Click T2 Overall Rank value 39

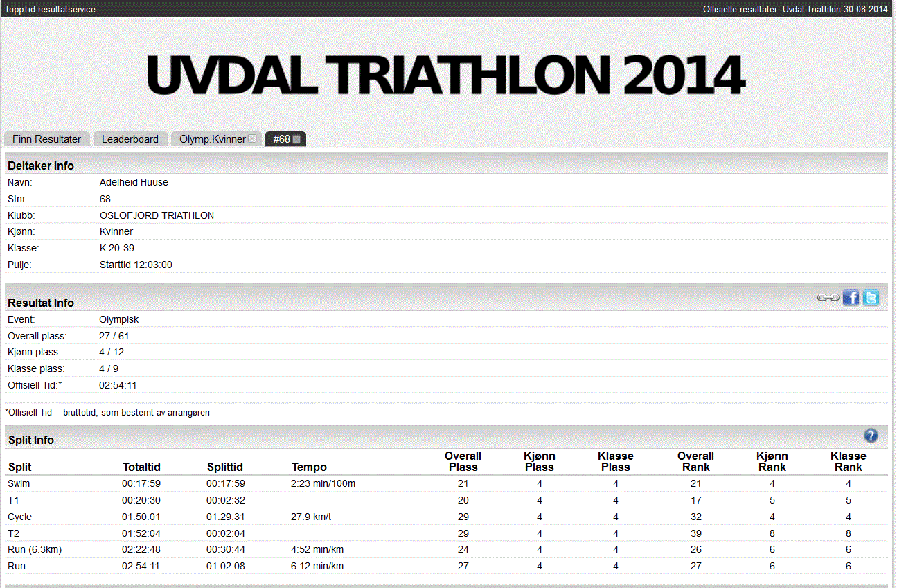pos(696,533)
